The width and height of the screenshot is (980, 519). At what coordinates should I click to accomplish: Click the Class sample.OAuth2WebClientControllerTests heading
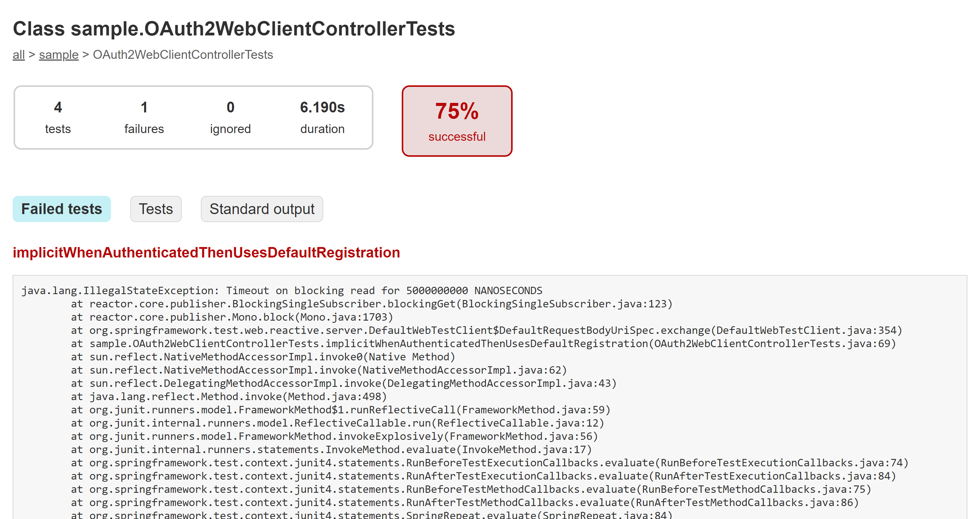click(234, 29)
